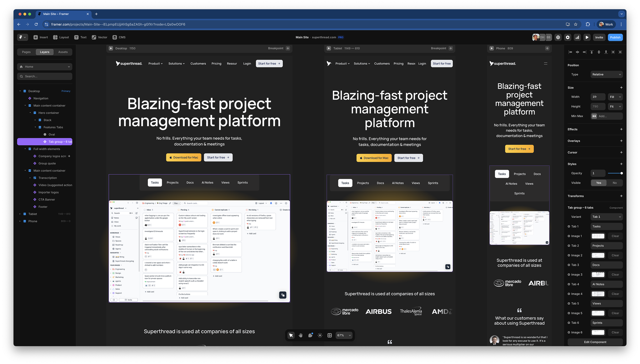Open the Framer logo main menu

click(x=22, y=37)
